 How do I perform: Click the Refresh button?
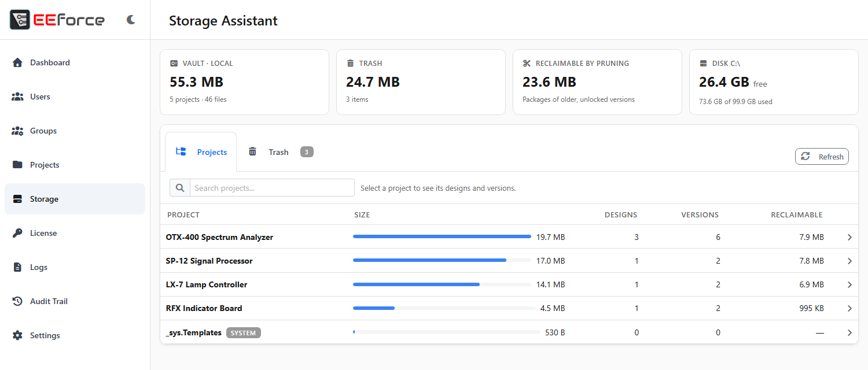click(822, 157)
